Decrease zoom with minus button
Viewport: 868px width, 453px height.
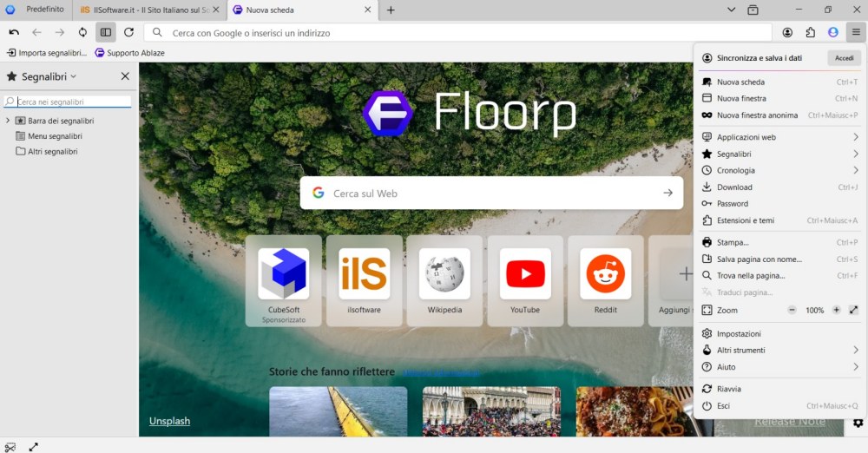click(x=792, y=310)
